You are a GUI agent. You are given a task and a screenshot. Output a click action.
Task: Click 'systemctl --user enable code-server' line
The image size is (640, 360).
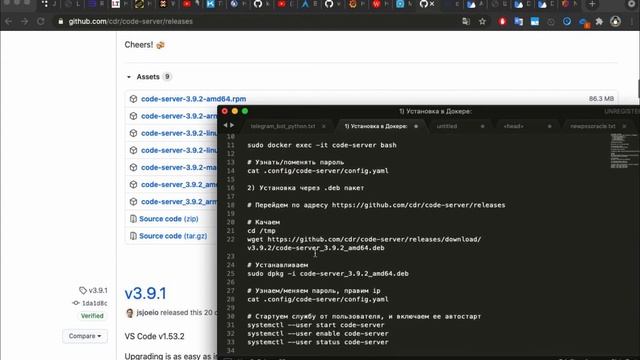click(x=318, y=333)
